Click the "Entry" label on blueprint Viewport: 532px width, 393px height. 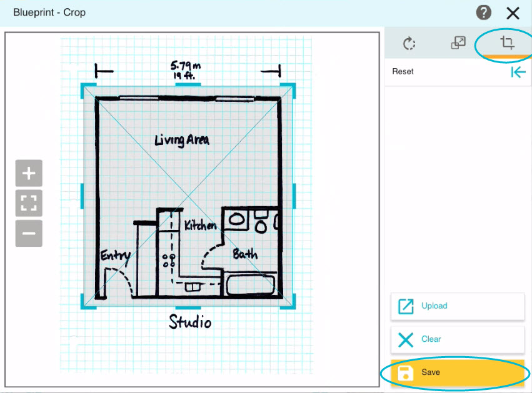click(x=116, y=256)
